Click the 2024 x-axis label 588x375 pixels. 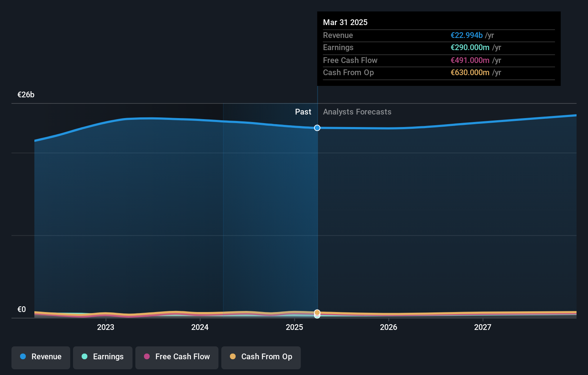point(200,327)
